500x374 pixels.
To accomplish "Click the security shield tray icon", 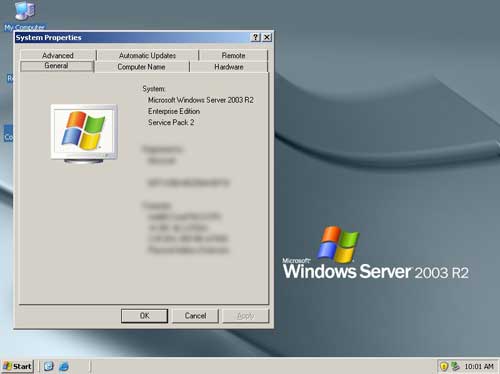I will point(444,366).
